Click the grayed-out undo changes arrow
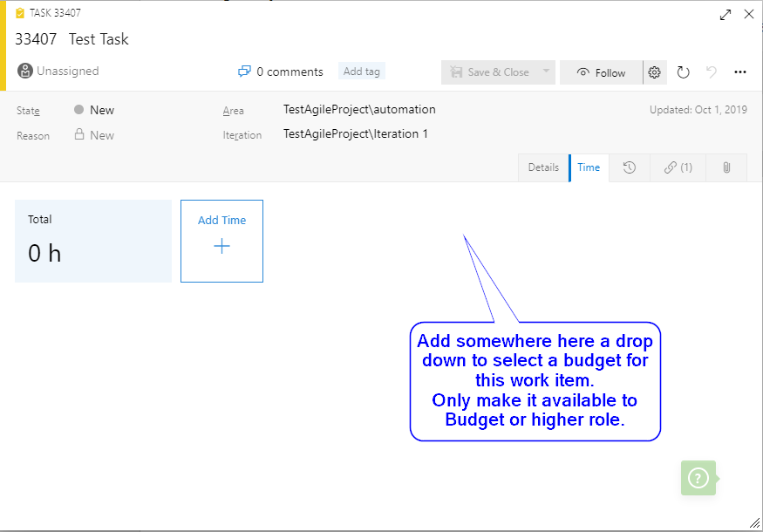Screen dimensions: 763x532 [x=712, y=72]
